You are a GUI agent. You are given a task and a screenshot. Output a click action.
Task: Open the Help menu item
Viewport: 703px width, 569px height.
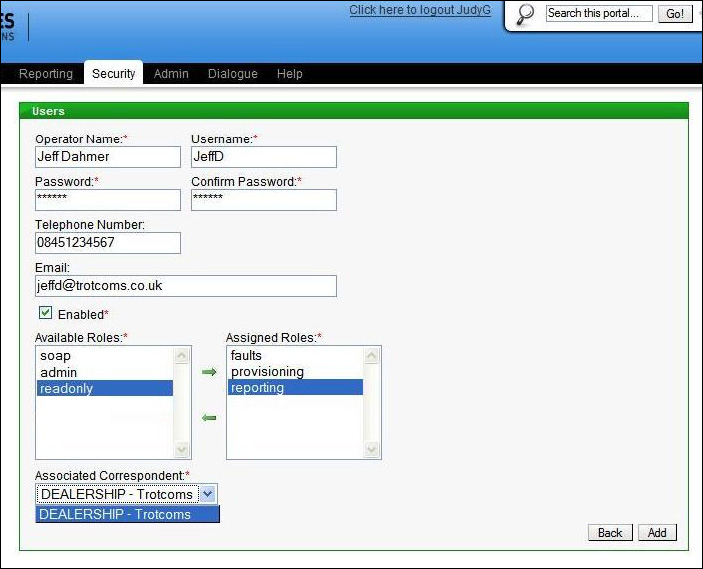coord(289,74)
